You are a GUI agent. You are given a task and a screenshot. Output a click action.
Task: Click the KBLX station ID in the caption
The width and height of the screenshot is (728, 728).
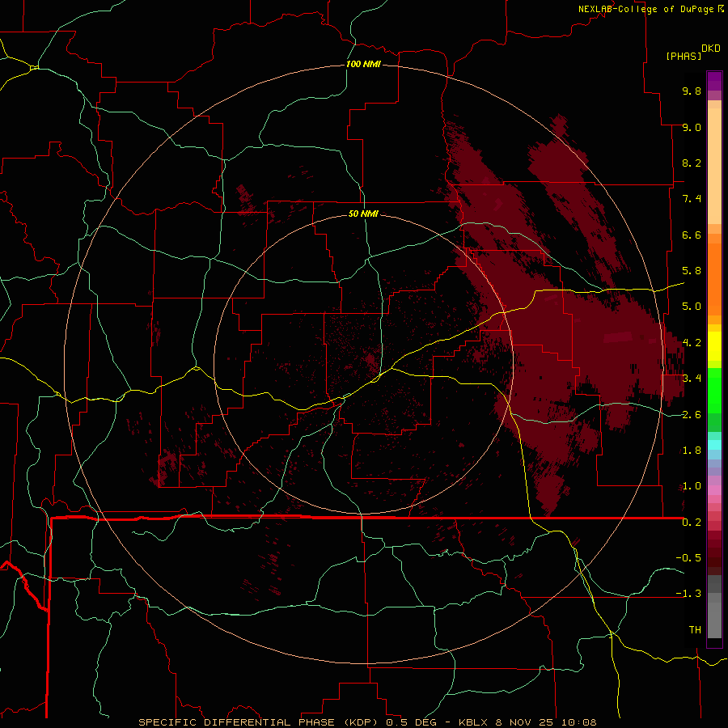pyautogui.click(x=473, y=722)
